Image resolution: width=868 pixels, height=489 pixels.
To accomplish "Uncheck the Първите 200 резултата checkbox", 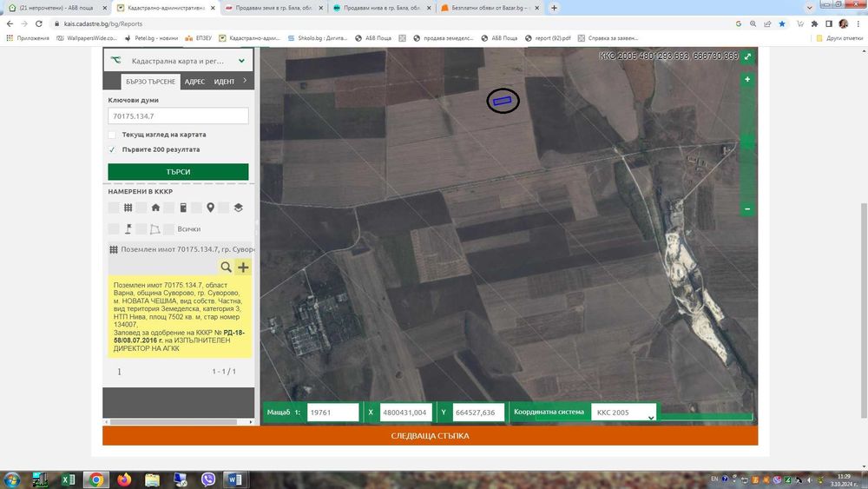I will tap(112, 149).
